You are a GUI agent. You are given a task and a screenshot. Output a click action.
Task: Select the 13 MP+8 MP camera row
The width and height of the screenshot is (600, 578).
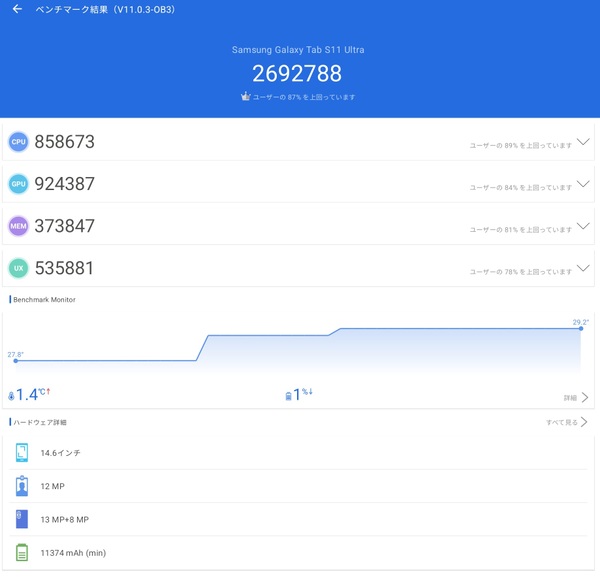click(298, 519)
